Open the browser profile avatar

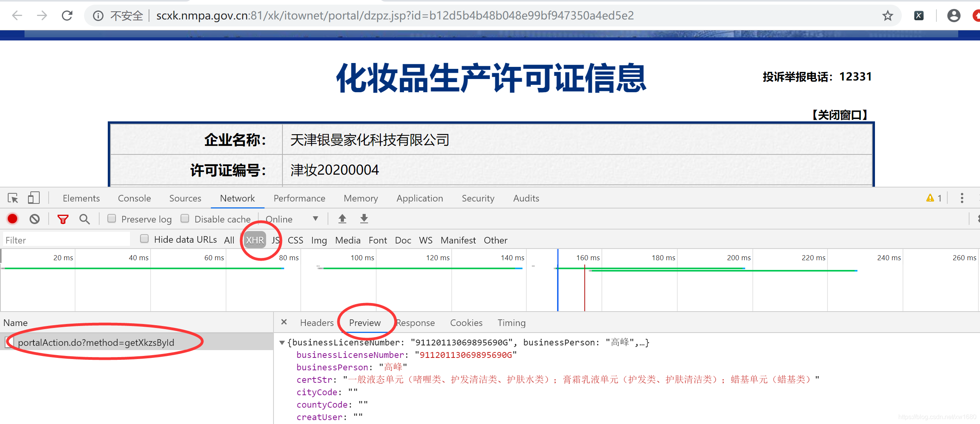954,16
